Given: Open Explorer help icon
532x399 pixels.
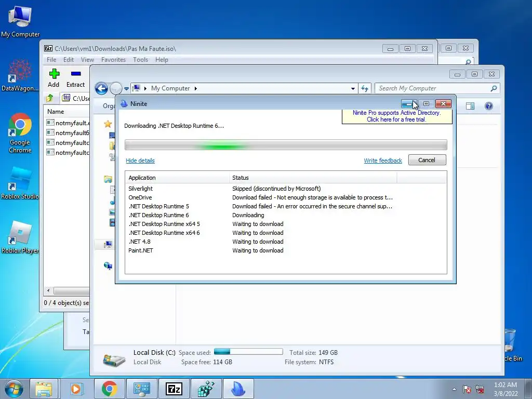Looking at the screenshot, I should pyautogui.click(x=488, y=106).
